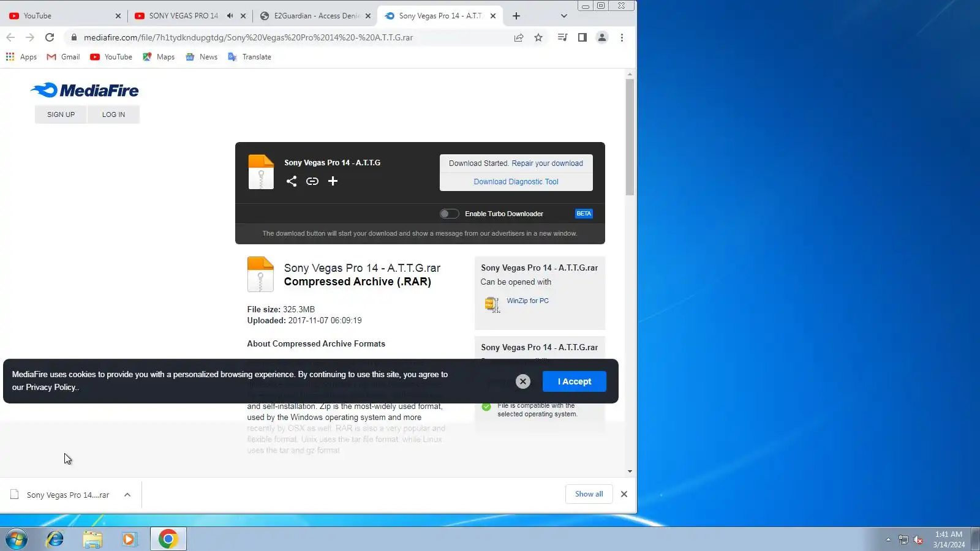Bookmark this page with the star icon
This screenshot has height=551, width=980.
point(538,37)
